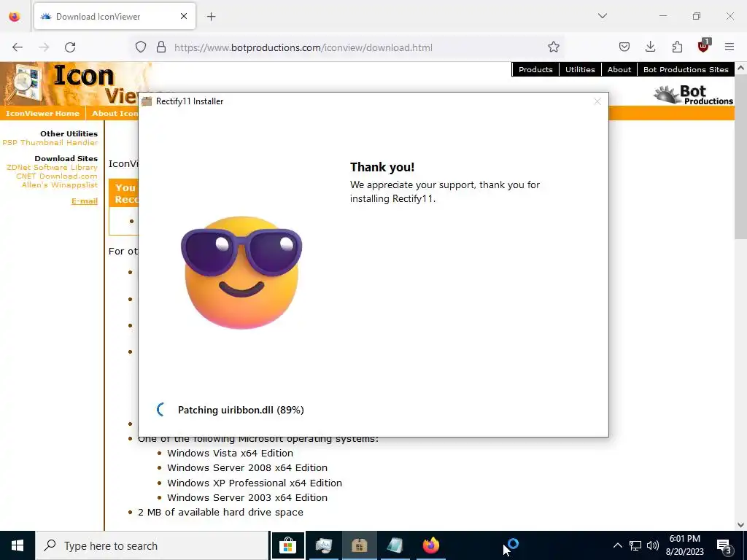Viewport: 747px width, 560px height.
Task: Open network status tray icon
Action: coord(635,545)
